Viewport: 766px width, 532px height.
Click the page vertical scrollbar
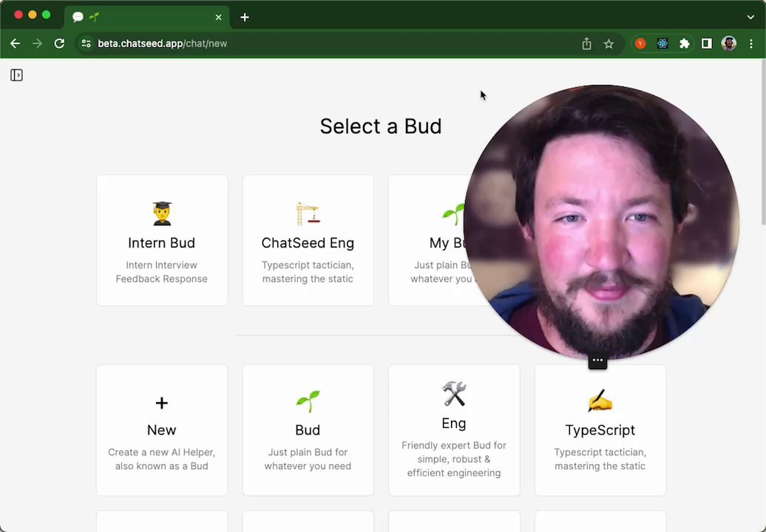[x=763, y=142]
